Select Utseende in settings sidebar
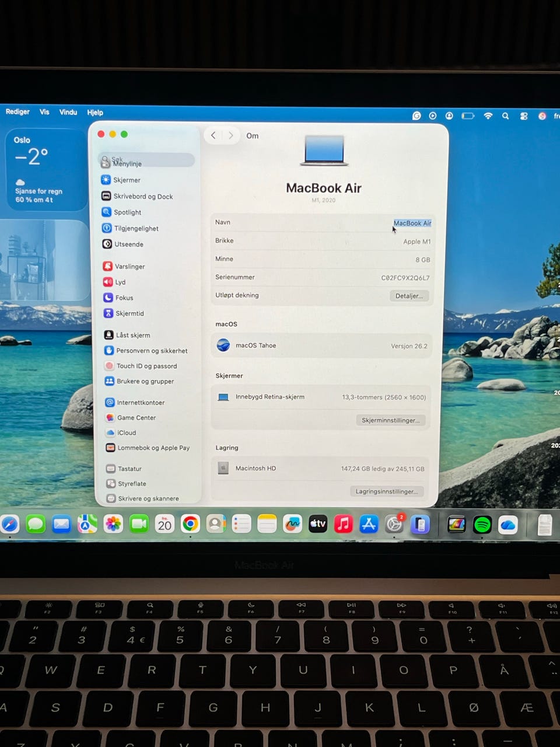Image resolution: width=560 pixels, height=747 pixels. pos(123,244)
